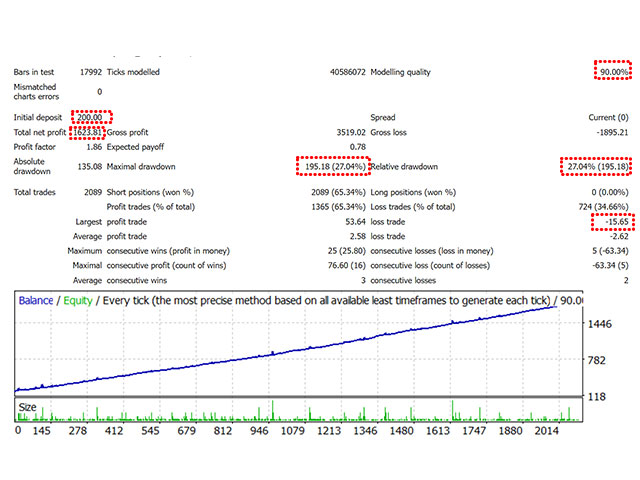Click the Spread Current (0) value

600,118
